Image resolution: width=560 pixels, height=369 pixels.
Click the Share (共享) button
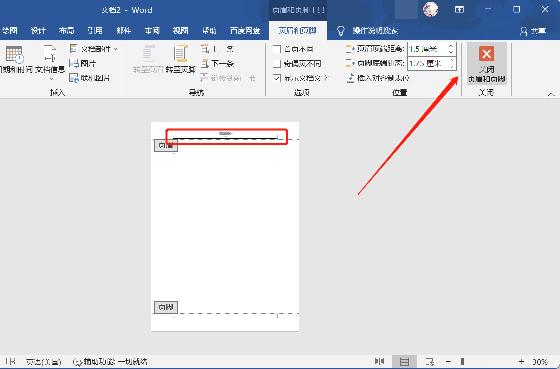click(533, 31)
